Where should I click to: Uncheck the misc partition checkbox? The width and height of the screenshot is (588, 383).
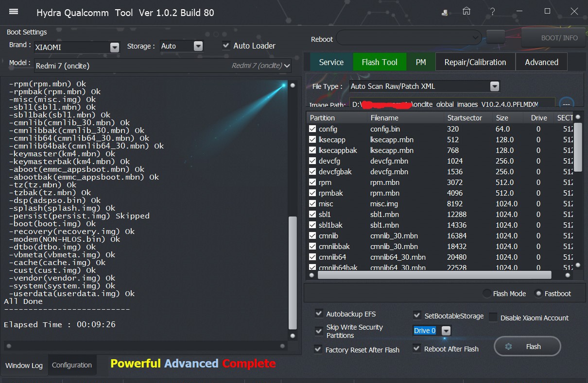pos(312,203)
